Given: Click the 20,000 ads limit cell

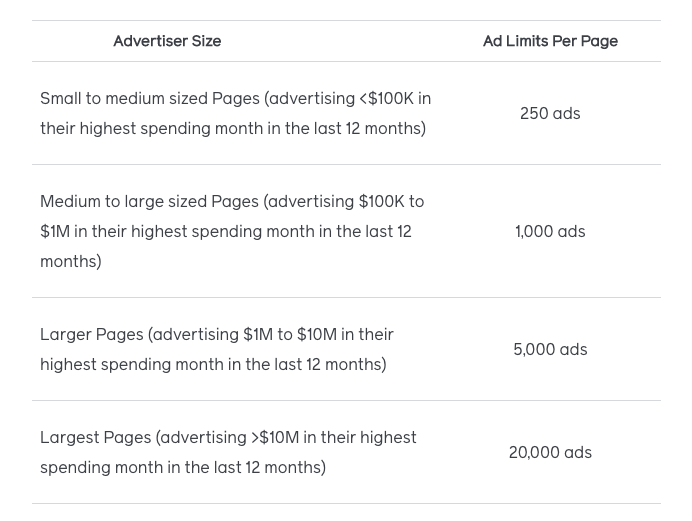Looking at the screenshot, I should (x=550, y=452).
